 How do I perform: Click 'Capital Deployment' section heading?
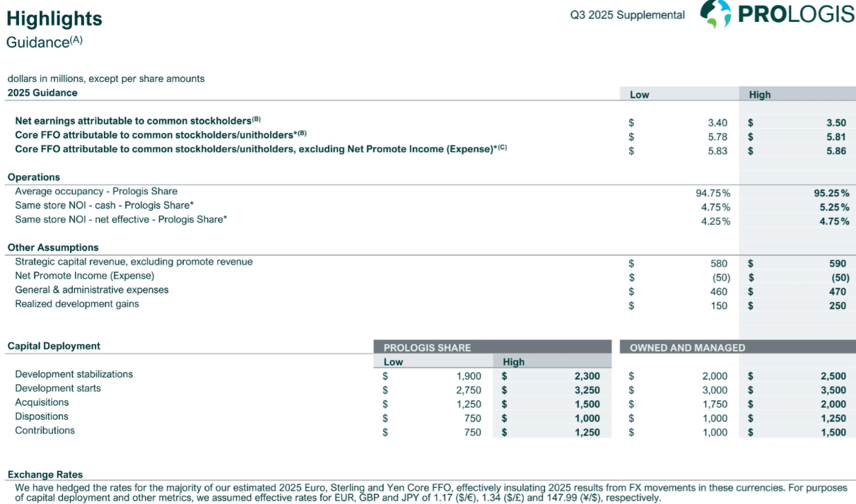tap(54, 346)
